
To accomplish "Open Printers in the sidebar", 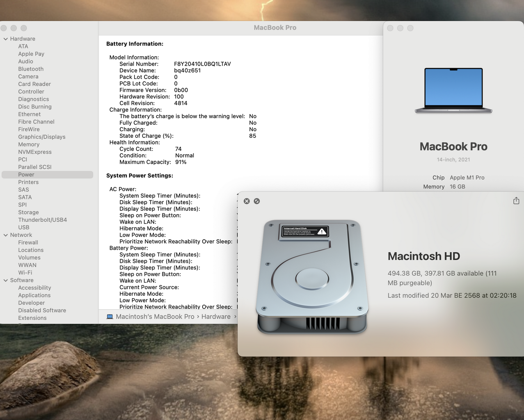I will pyautogui.click(x=28, y=182).
